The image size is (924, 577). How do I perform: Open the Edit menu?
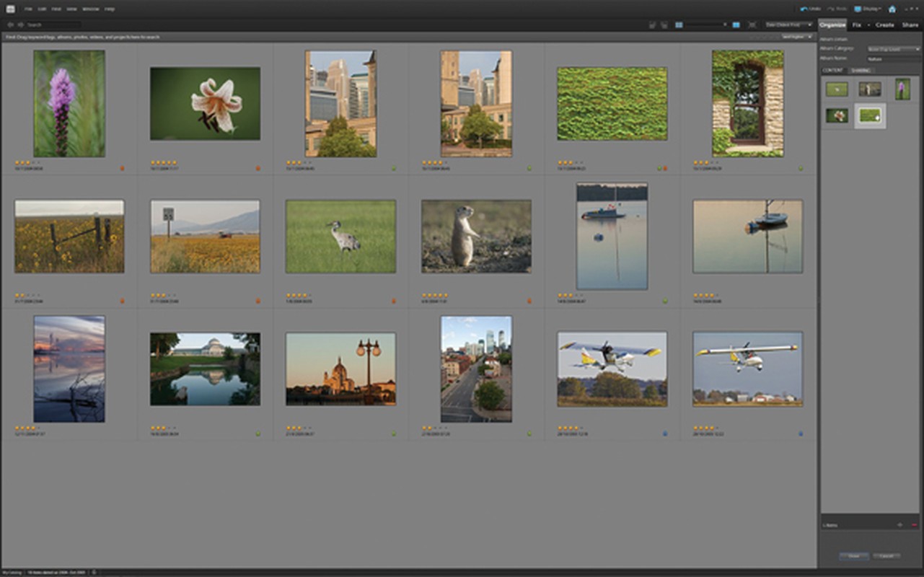(x=43, y=9)
